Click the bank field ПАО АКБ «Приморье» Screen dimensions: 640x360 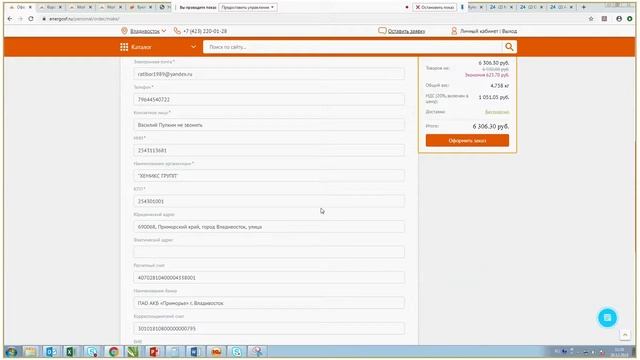(x=269, y=303)
